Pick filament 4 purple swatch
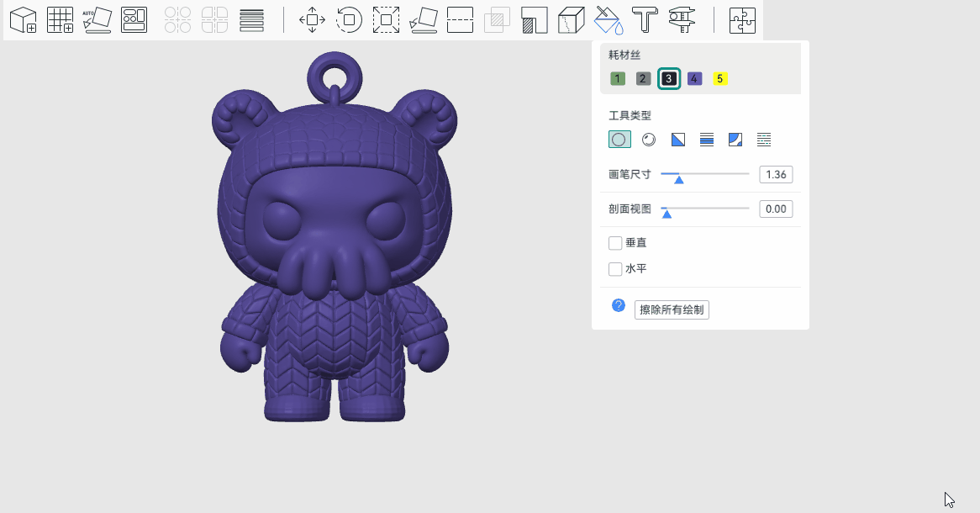Viewport: 980px width, 513px height. point(694,79)
